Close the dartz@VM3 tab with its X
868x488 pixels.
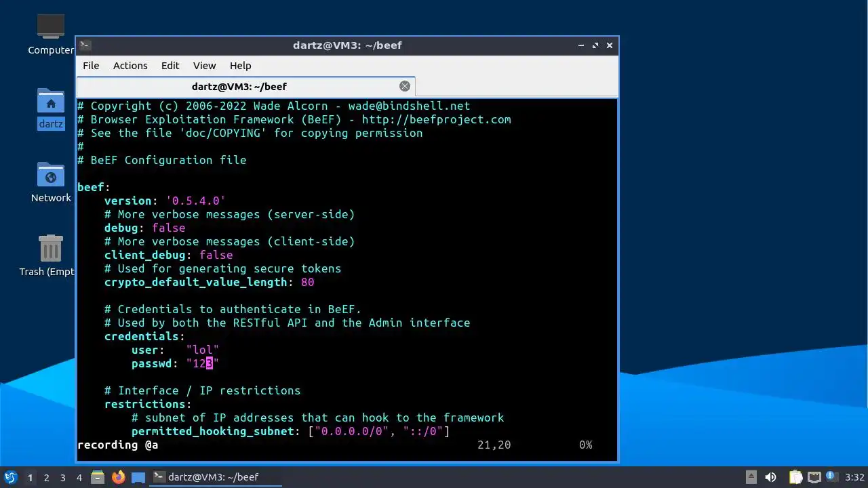(x=405, y=86)
